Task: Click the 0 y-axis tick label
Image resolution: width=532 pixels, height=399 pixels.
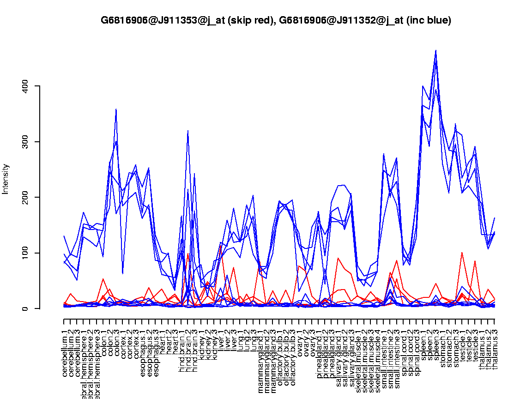Action: (25, 308)
